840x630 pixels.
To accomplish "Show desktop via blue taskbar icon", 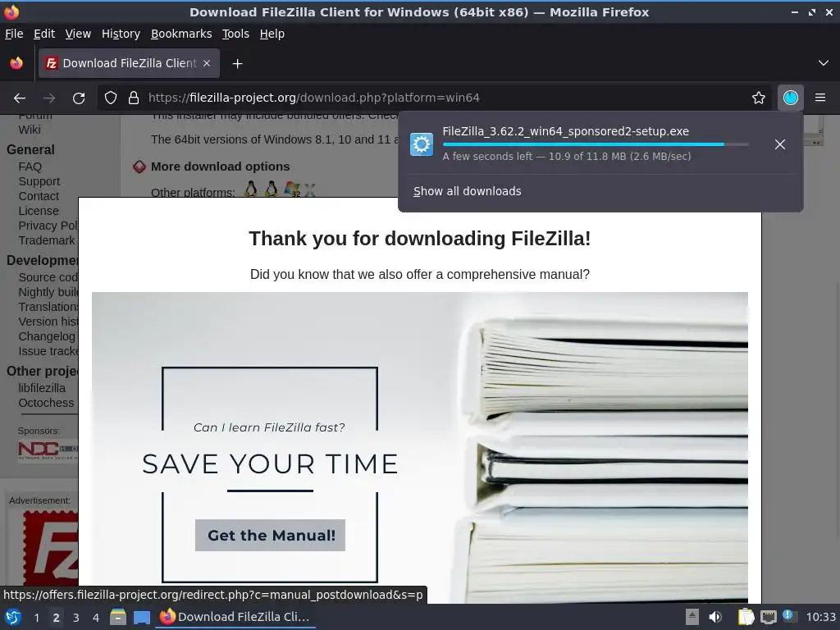I will click(x=142, y=617).
